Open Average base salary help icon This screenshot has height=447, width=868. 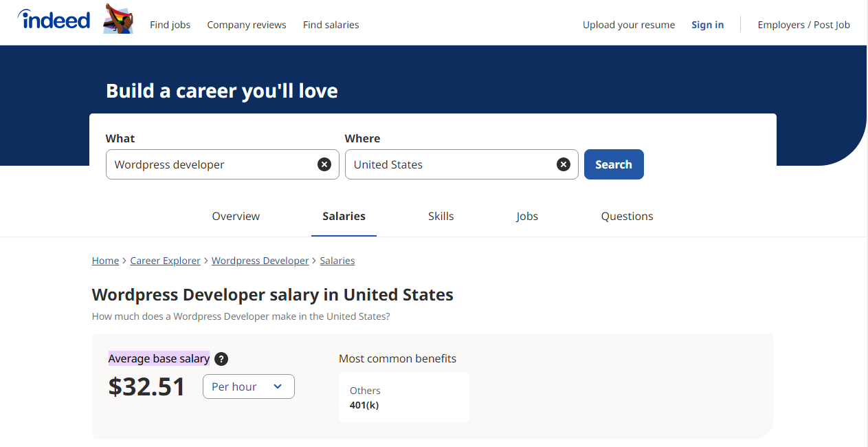221,359
